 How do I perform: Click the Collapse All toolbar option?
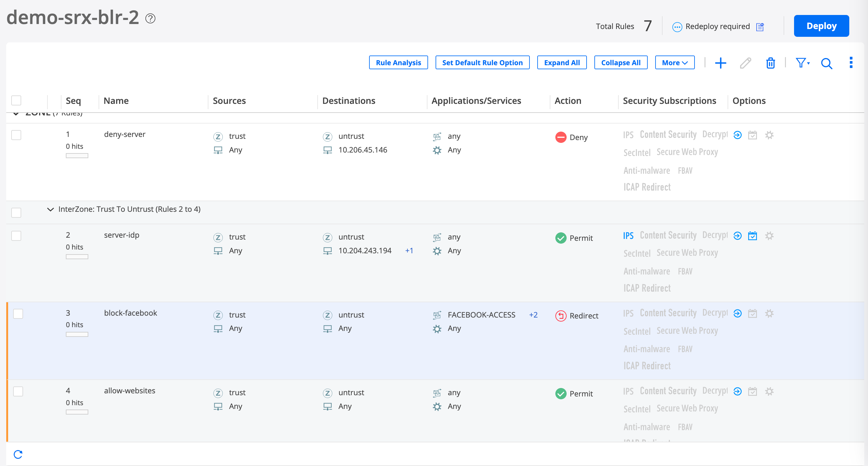[621, 63]
